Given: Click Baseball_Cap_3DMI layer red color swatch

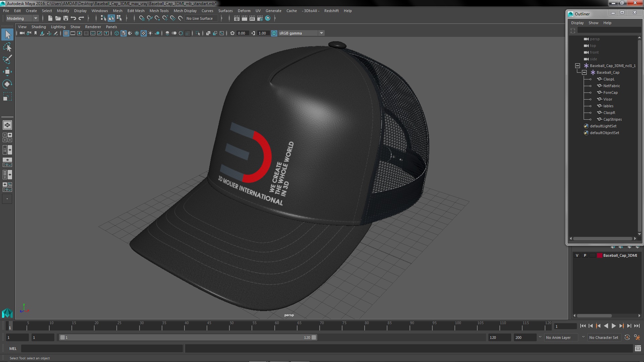Looking at the screenshot, I should (599, 255).
